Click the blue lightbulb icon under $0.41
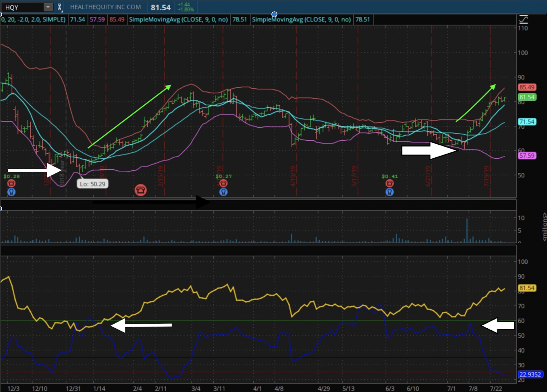 (x=389, y=192)
